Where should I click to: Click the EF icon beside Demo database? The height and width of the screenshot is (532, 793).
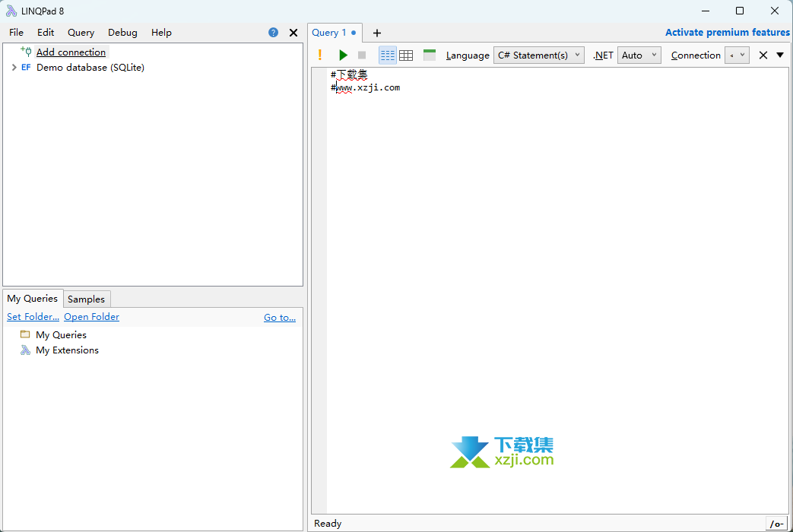[x=26, y=67]
